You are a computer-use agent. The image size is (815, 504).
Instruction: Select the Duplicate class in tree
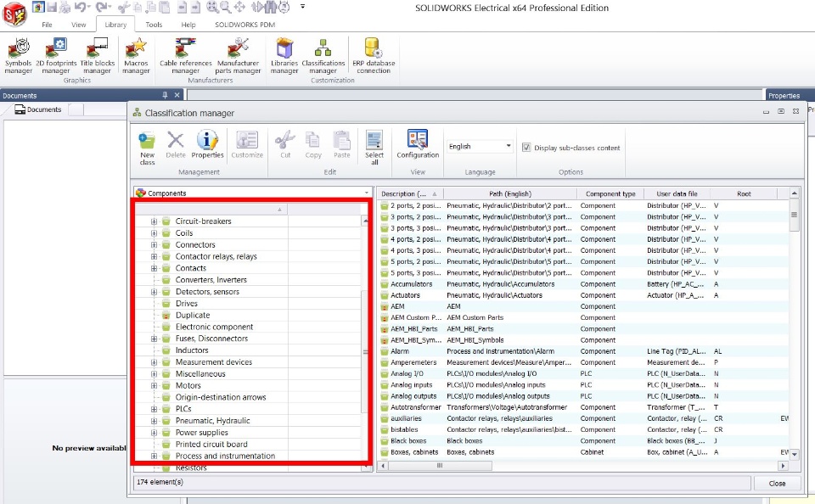(193, 316)
